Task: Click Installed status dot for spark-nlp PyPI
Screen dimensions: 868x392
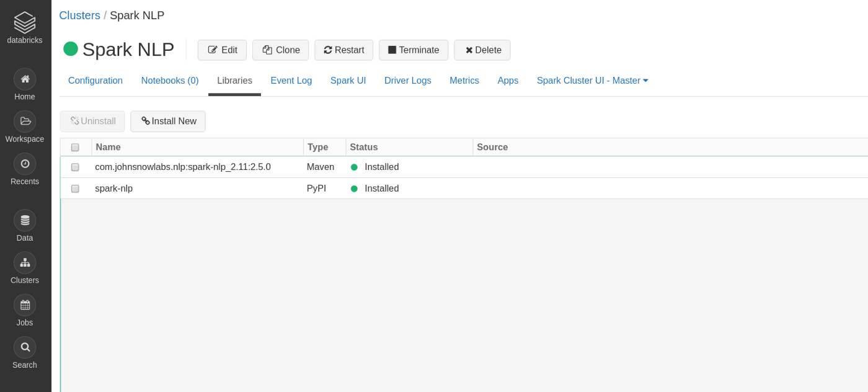Action: pos(354,189)
